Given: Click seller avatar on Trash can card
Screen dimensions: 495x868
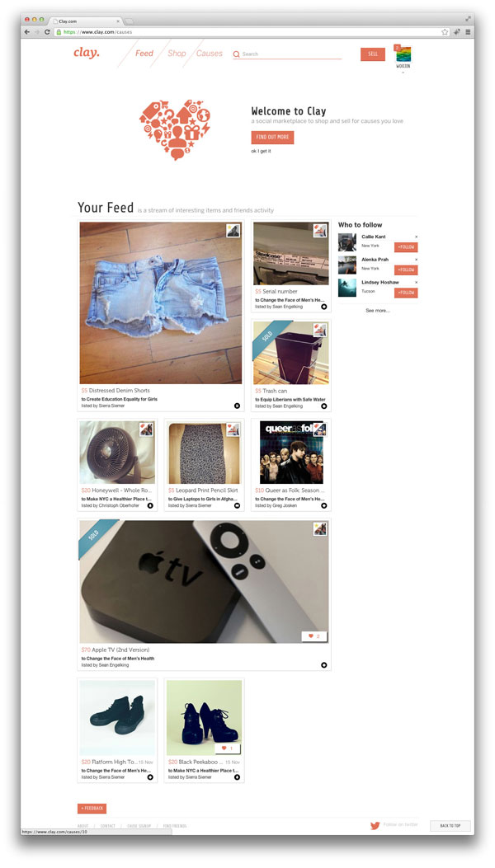Looking at the screenshot, I should (x=320, y=330).
